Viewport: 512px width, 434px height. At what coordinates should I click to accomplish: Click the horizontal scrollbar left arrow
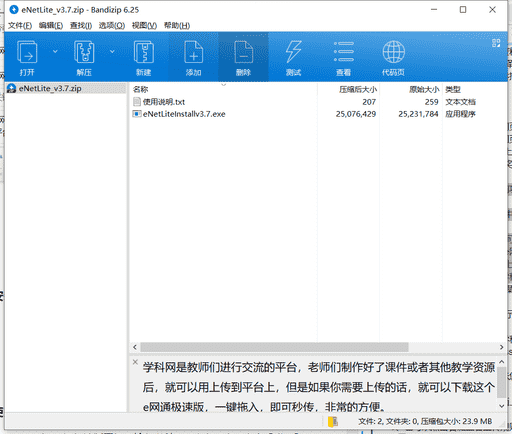[135, 347]
